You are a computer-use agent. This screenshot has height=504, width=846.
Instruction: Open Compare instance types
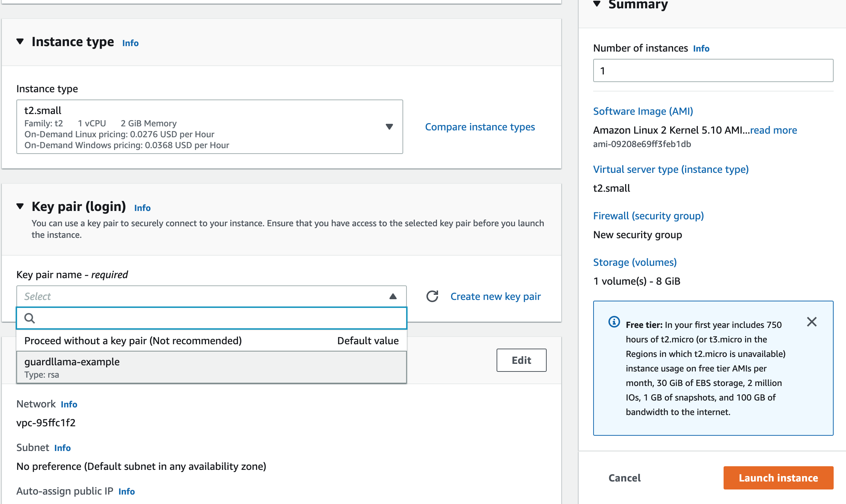(480, 127)
